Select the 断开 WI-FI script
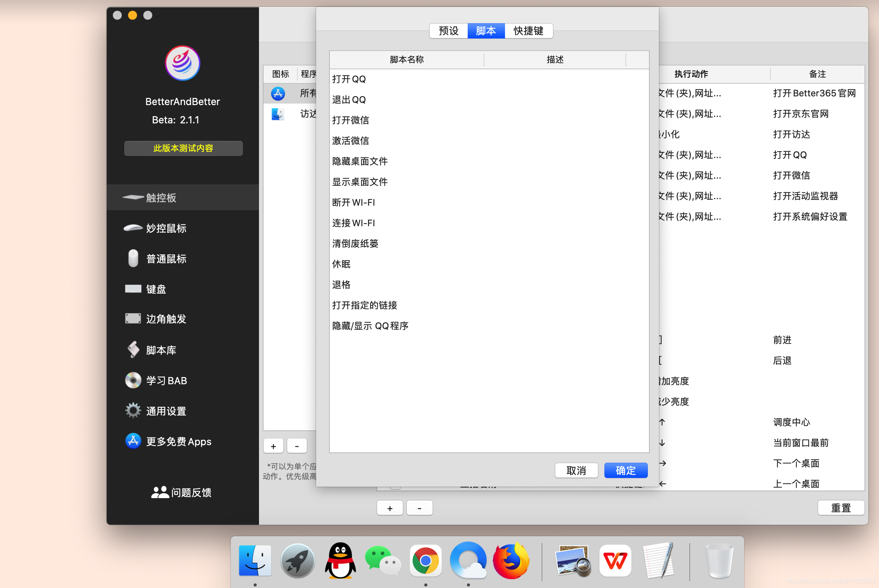The width and height of the screenshot is (879, 588). [x=489, y=203]
